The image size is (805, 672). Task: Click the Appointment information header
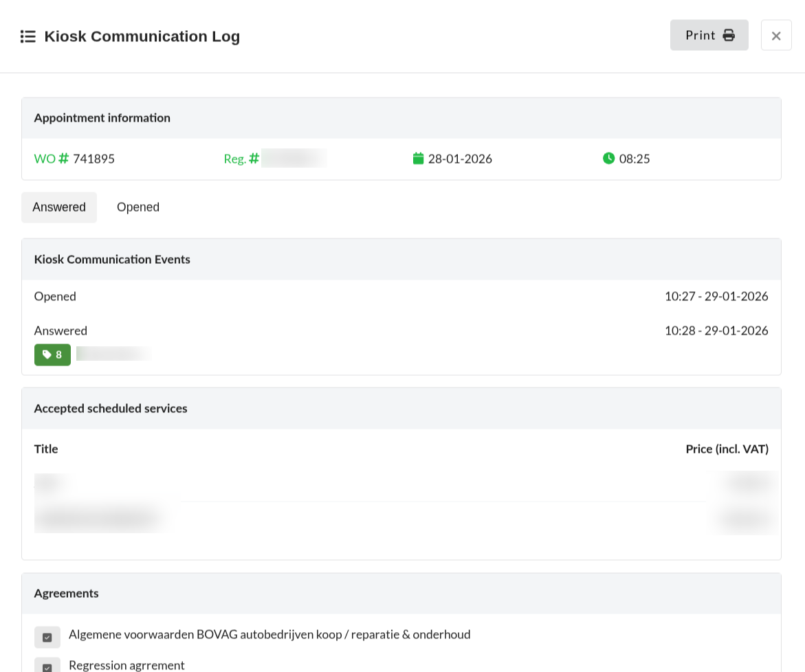point(102,118)
